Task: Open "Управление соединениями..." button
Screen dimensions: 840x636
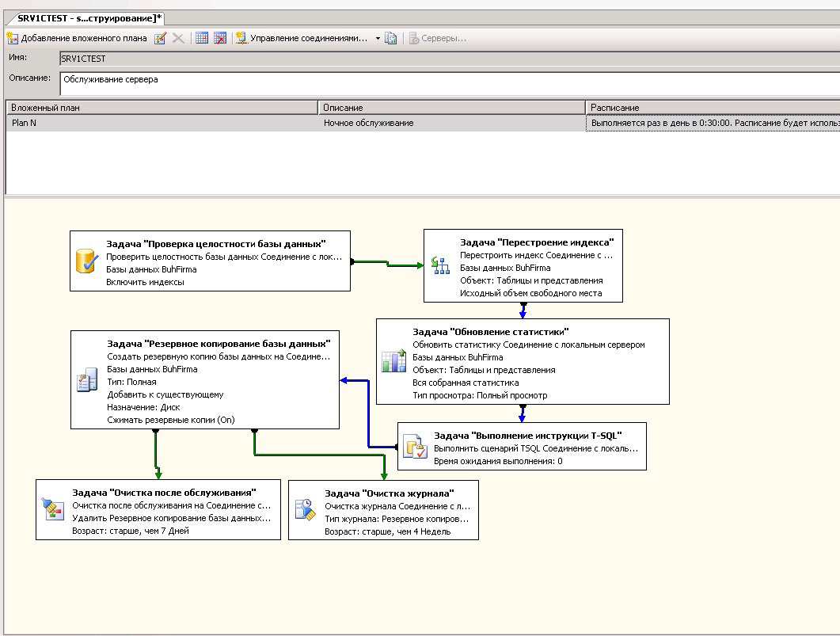Action: click(x=302, y=38)
